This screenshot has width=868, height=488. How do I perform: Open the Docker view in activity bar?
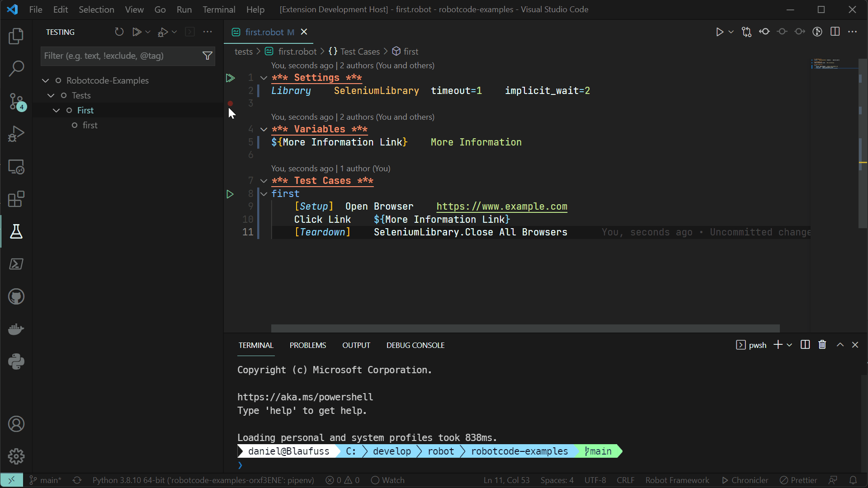click(x=16, y=329)
